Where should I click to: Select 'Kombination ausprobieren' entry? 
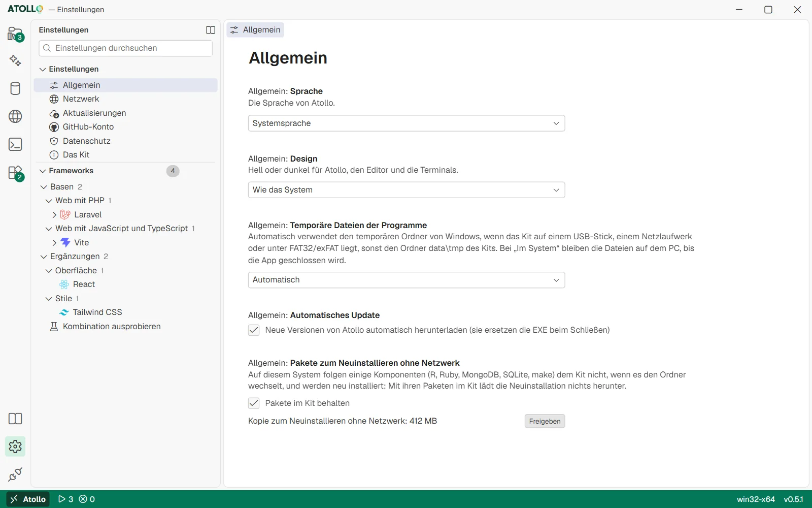coord(125,327)
